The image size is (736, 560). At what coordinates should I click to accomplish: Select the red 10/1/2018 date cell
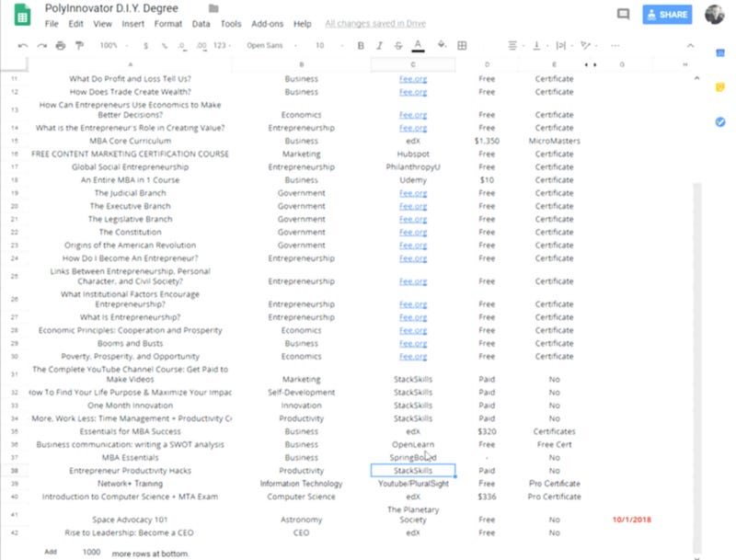point(631,520)
